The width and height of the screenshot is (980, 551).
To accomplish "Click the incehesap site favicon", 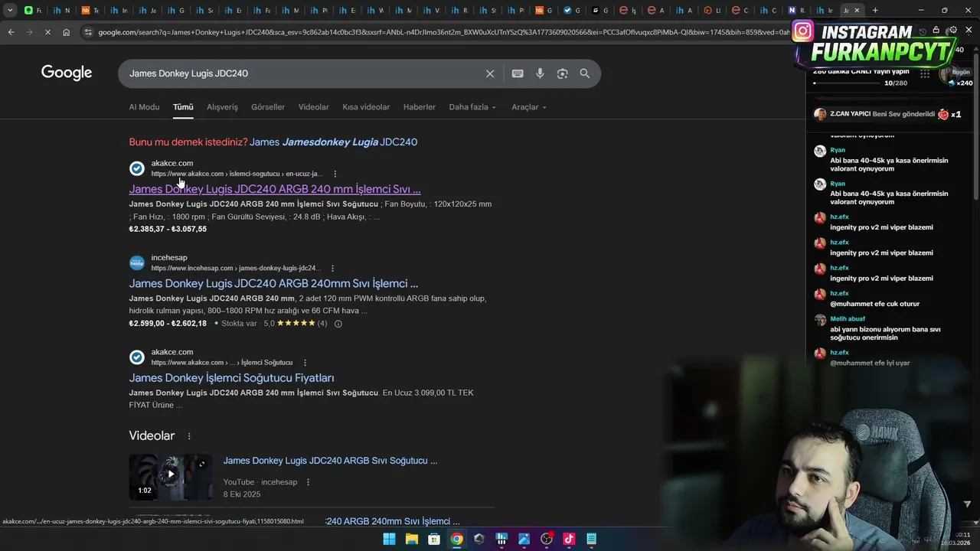I will [137, 263].
